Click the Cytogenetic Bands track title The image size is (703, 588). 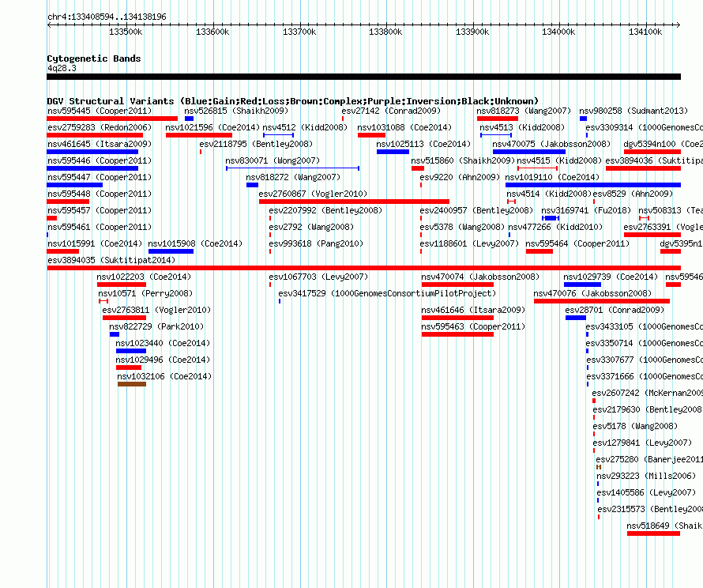94,58
